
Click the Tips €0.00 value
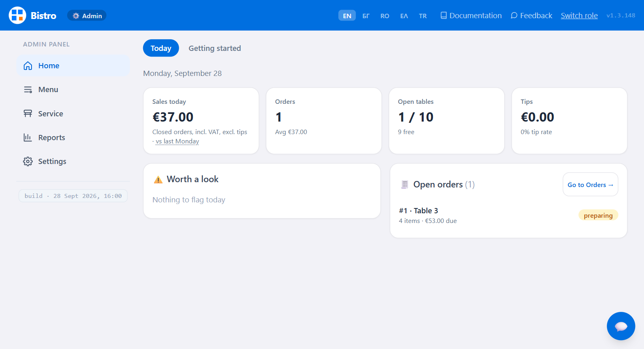tap(537, 117)
